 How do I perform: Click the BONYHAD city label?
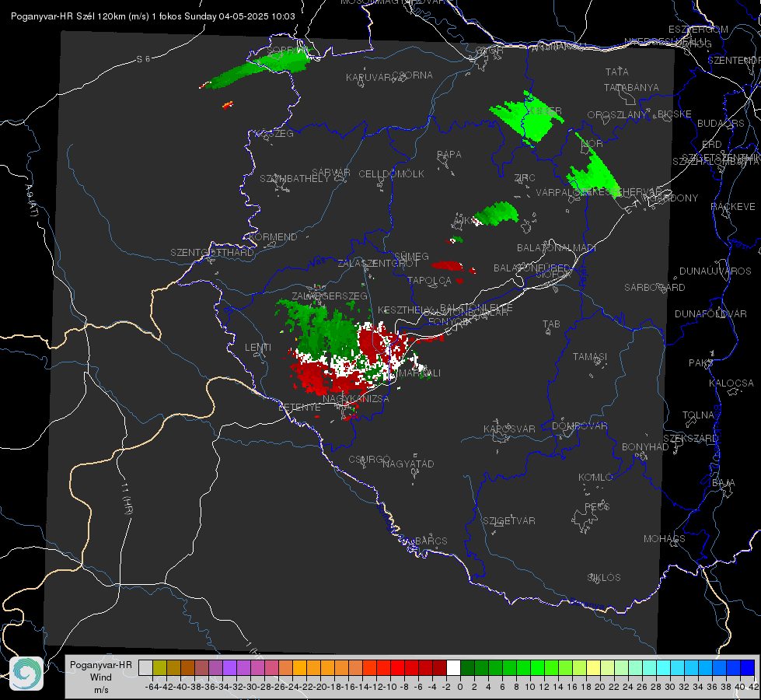click(x=645, y=447)
